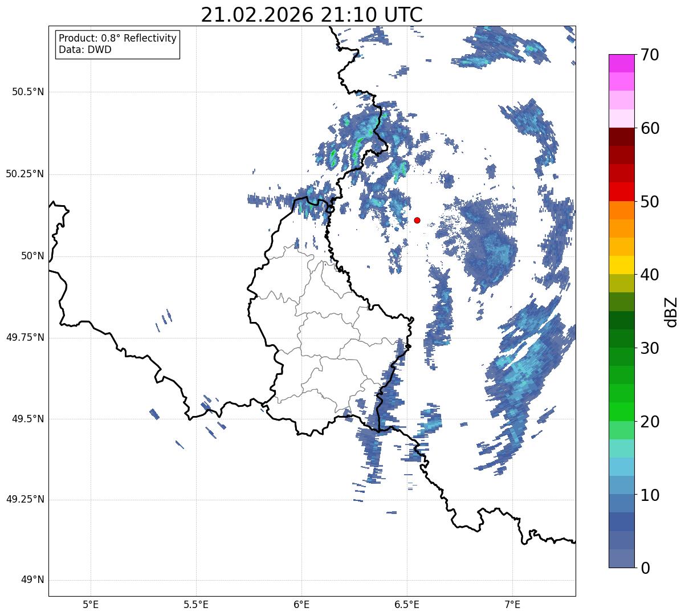The width and height of the screenshot is (685, 616).
Task: Click the 49.5°N latitude label
Action: [x=27, y=419]
